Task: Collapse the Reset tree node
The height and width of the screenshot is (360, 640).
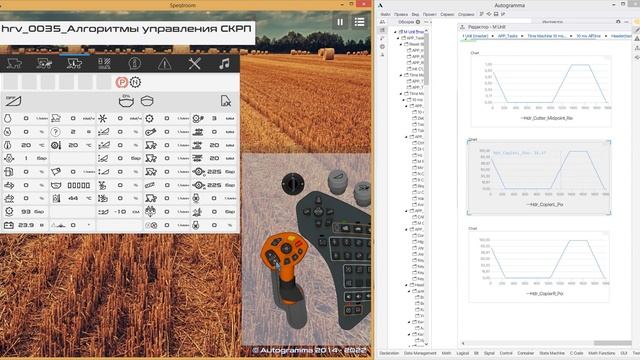Action: (x=401, y=44)
